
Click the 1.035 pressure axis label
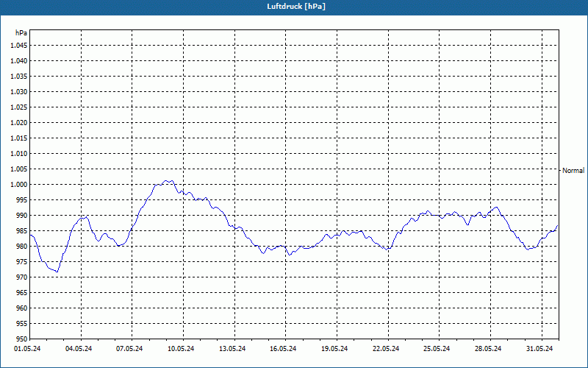pyautogui.click(x=18, y=77)
